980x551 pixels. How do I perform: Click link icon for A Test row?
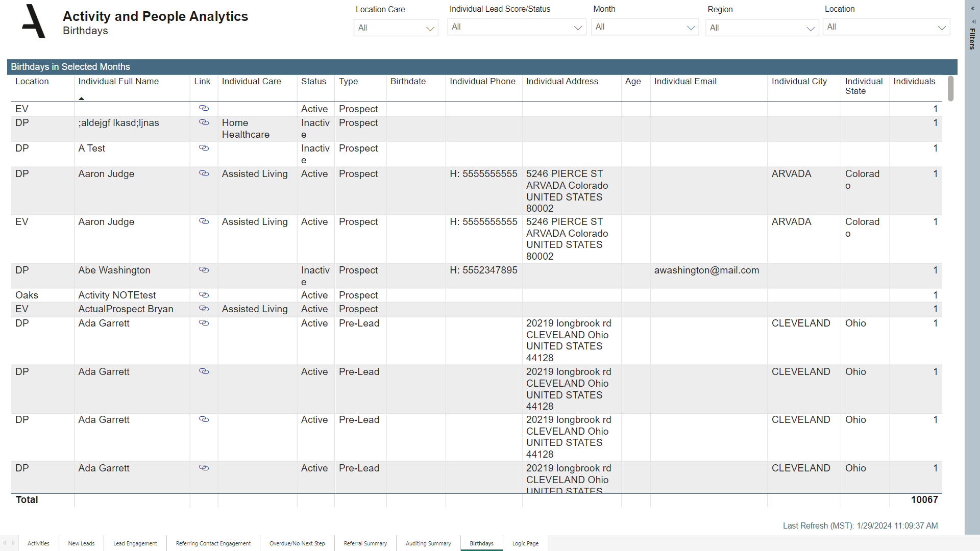click(204, 148)
